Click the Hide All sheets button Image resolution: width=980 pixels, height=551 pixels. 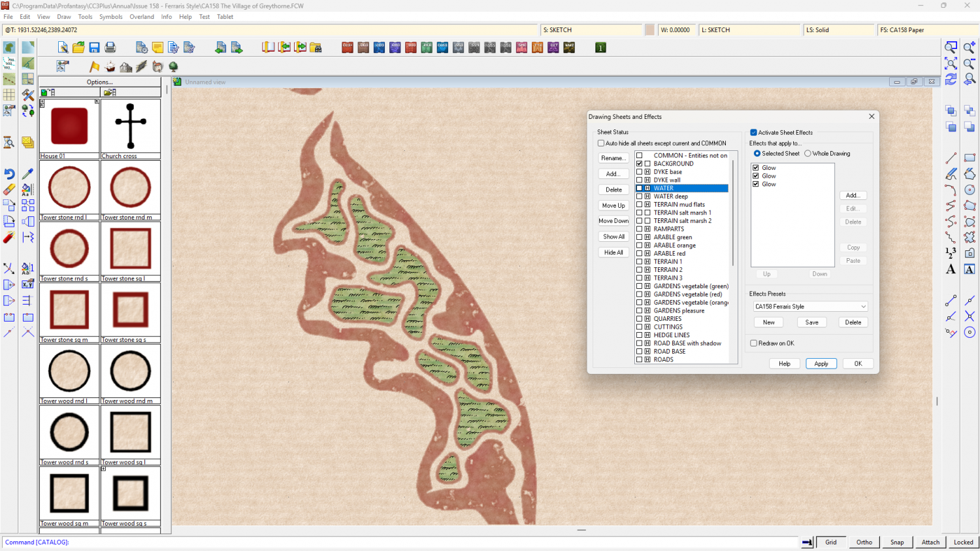pyautogui.click(x=613, y=252)
